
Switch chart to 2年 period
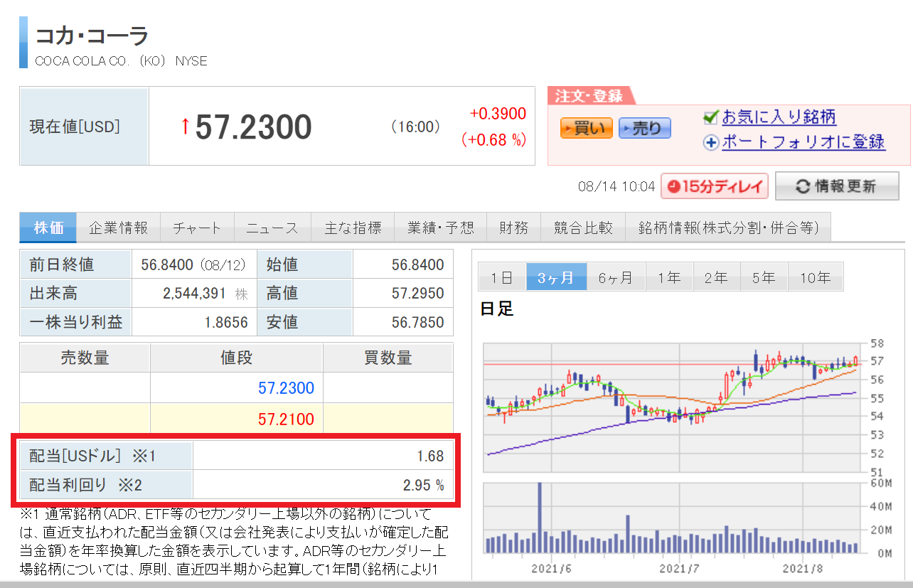tap(717, 277)
